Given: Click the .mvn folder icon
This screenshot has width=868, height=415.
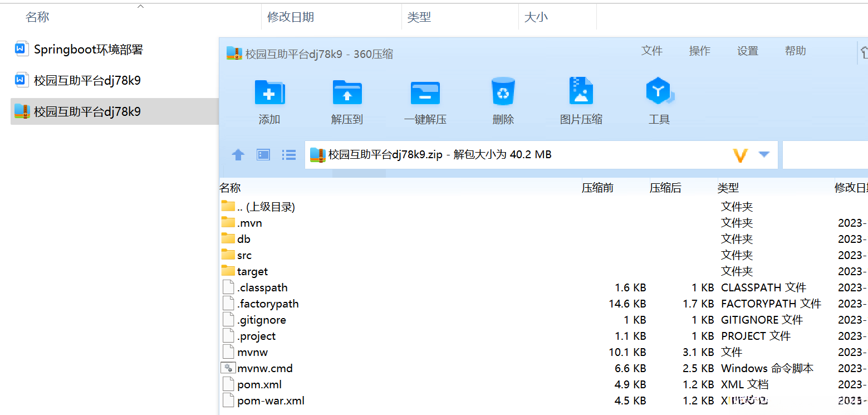Looking at the screenshot, I should pos(228,222).
